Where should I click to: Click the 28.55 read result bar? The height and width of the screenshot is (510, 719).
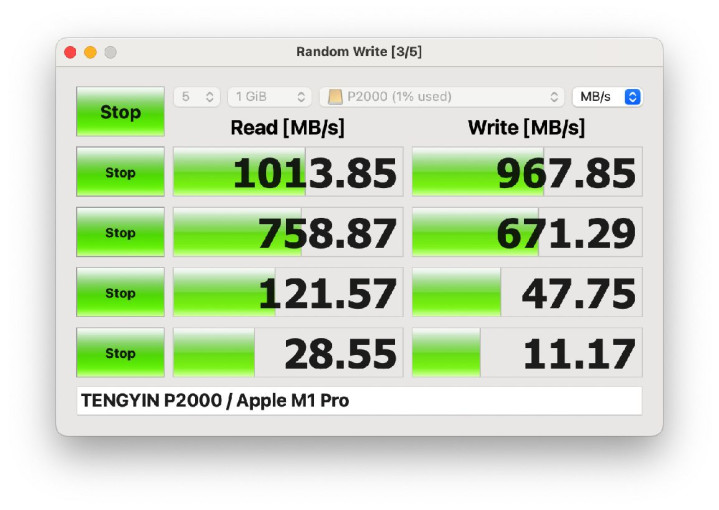[288, 353]
